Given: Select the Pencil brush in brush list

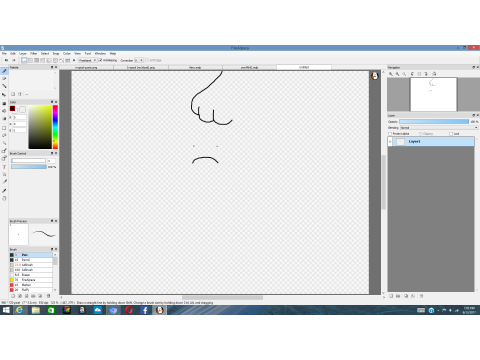Looking at the screenshot, I should [31, 260].
